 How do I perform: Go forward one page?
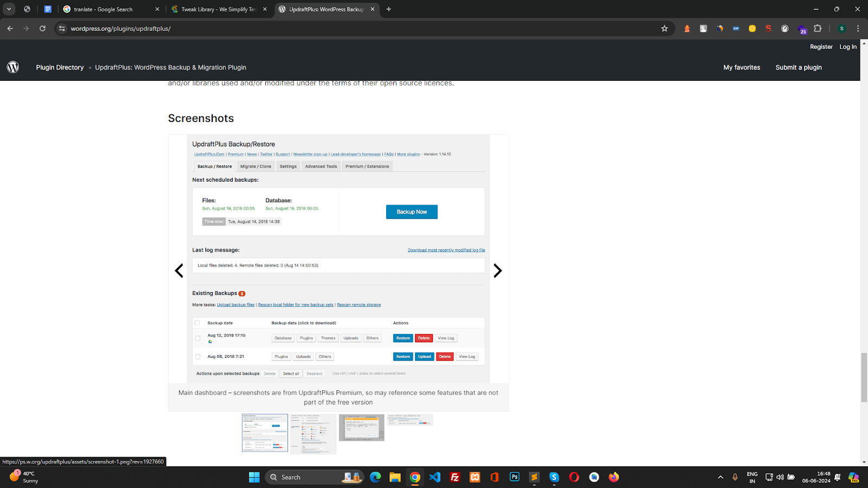(26, 28)
